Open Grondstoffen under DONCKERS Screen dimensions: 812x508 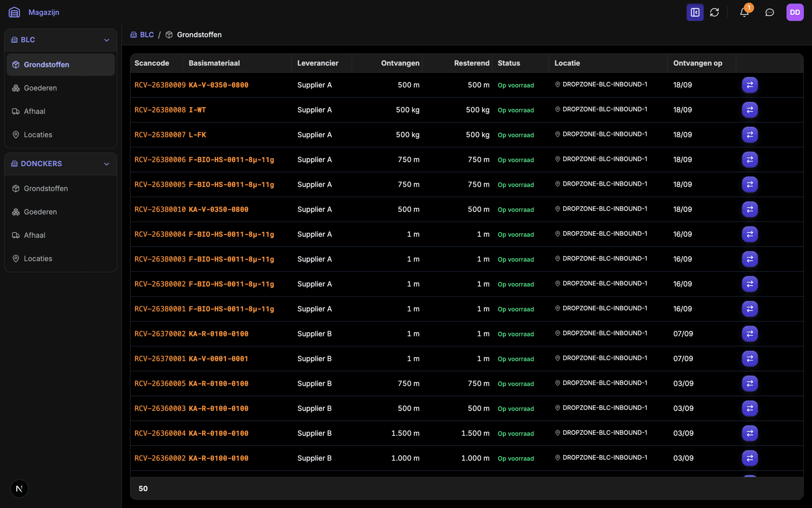[x=61, y=188]
